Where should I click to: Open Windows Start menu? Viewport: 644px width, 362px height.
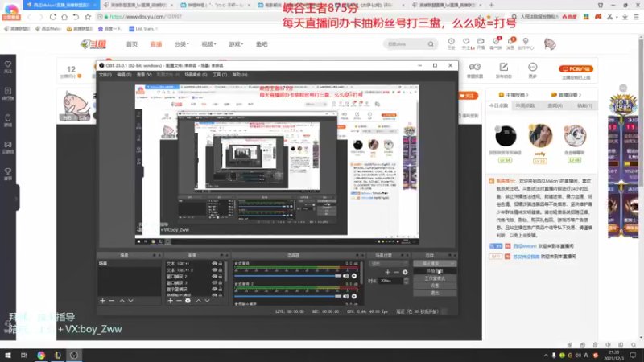(8, 356)
